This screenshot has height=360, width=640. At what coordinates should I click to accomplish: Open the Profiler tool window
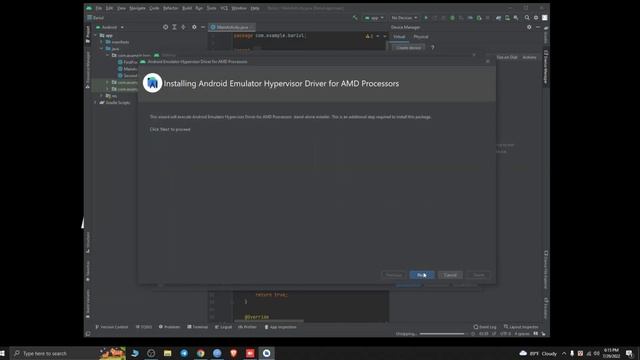[247, 327]
